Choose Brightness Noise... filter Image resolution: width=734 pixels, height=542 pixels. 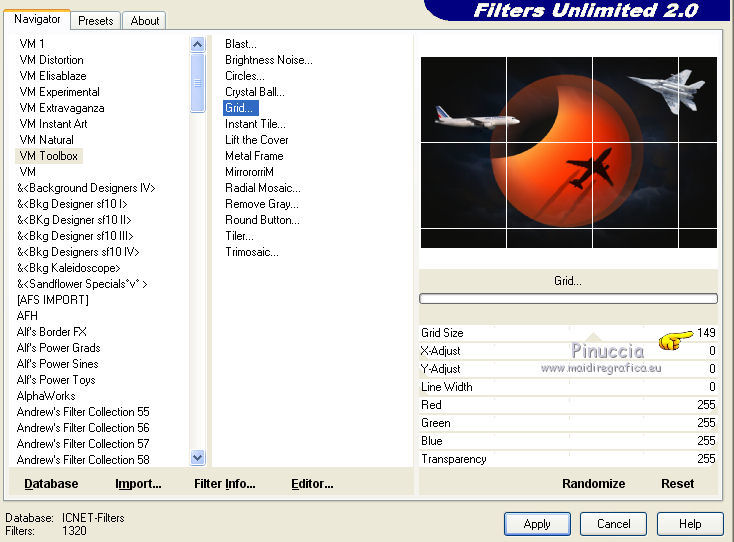pos(269,60)
